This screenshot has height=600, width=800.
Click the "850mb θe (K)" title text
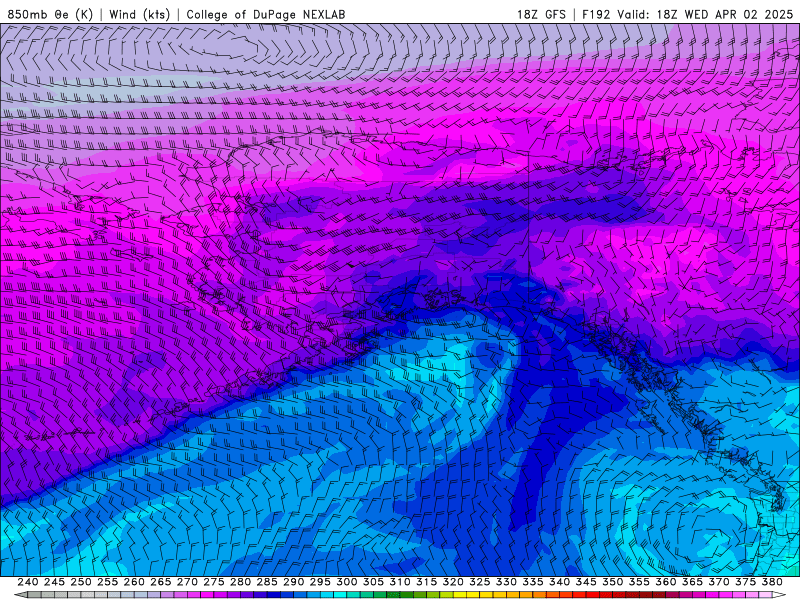click(x=50, y=14)
